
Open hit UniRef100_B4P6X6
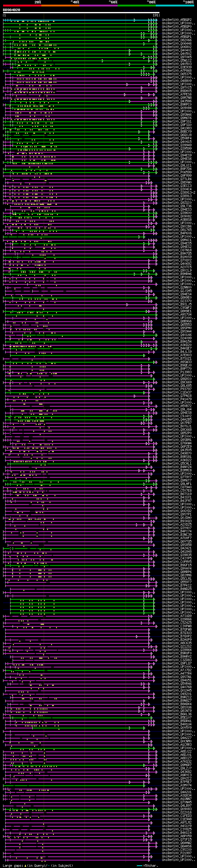click(176, 233)
